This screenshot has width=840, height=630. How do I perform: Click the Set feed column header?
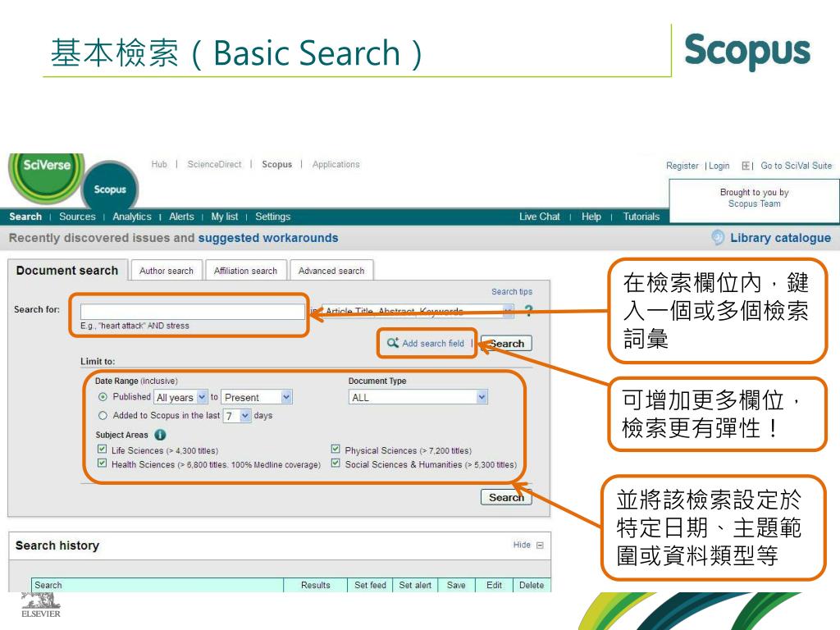pyautogui.click(x=370, y=585)
